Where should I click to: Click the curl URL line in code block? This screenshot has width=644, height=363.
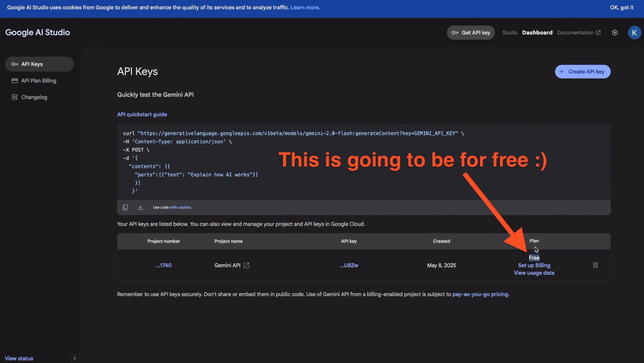(293, 133)
